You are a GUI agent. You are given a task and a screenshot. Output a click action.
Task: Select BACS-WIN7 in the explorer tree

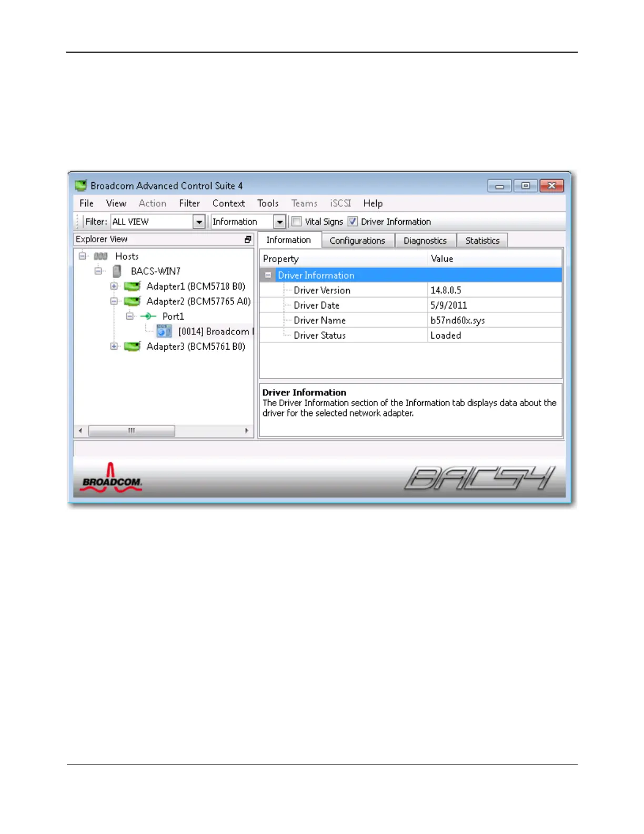pos(156,271)
